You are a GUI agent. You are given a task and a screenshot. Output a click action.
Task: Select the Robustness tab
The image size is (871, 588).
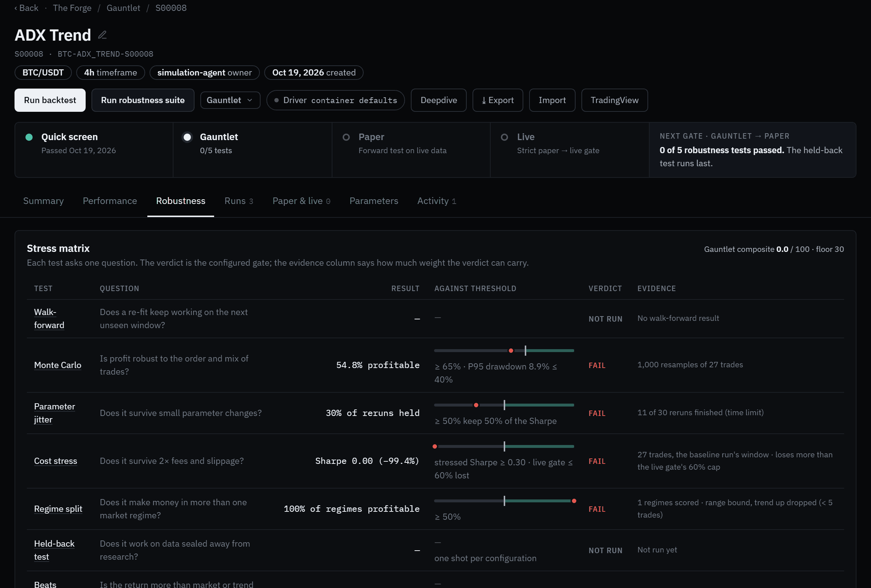(181, 201)
